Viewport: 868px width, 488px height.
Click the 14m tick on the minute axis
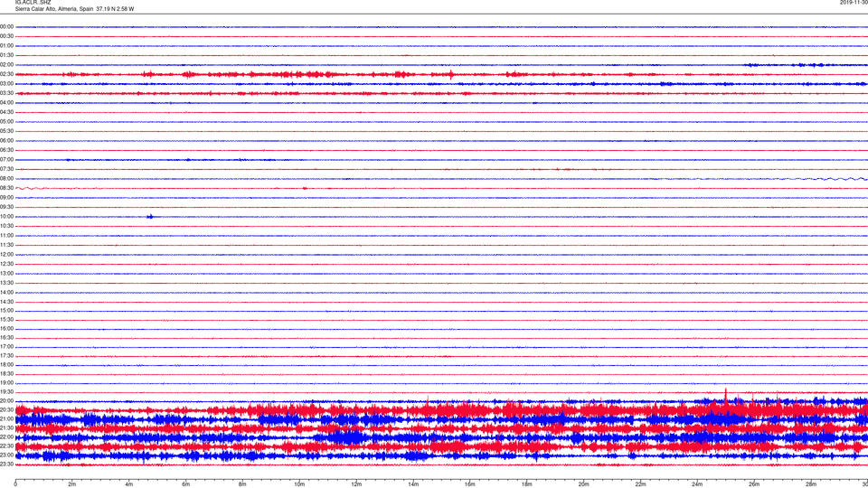pos(413,484)
